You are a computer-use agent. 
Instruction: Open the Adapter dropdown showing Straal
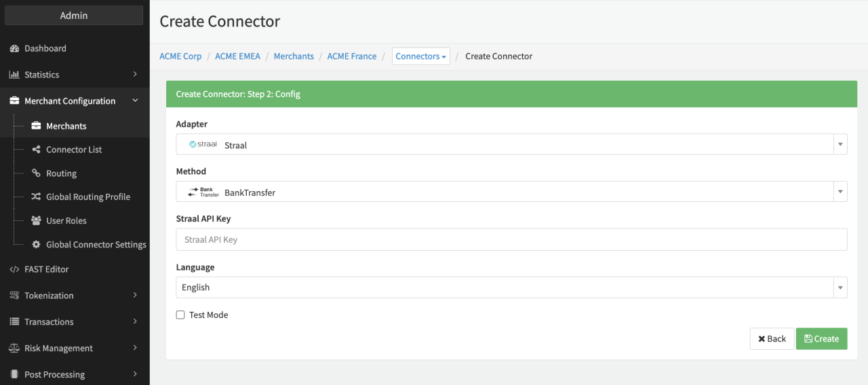511,144
